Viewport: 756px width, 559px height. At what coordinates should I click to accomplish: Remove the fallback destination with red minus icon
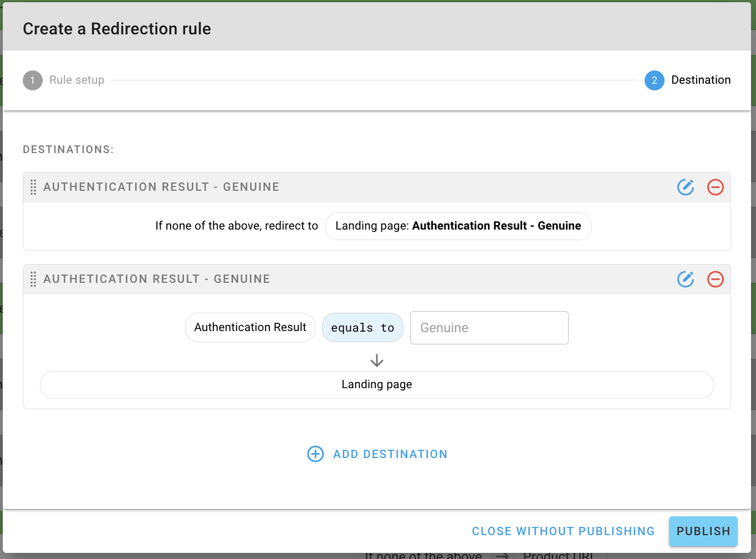715,187
